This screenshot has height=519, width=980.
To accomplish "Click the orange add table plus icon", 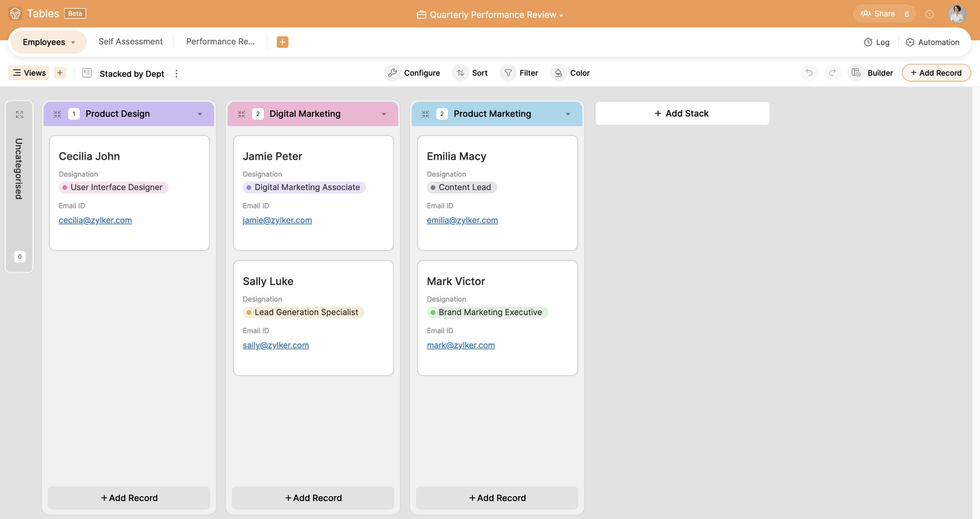I will click(x=282, y=42).
